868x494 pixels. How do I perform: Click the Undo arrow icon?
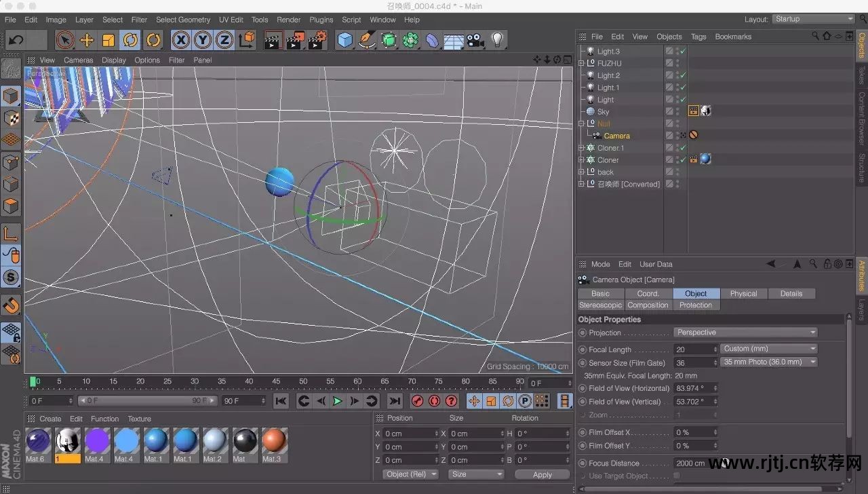pyautogui.click(x=16, y=41)
